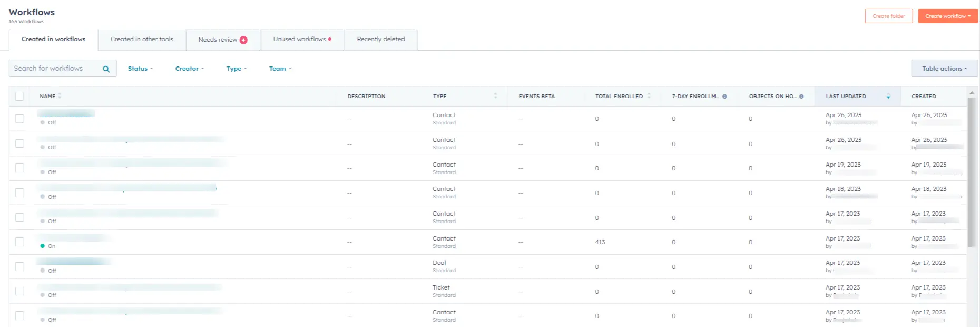Open 7-Day Enrollment info icon

click(x=724, y=97)
